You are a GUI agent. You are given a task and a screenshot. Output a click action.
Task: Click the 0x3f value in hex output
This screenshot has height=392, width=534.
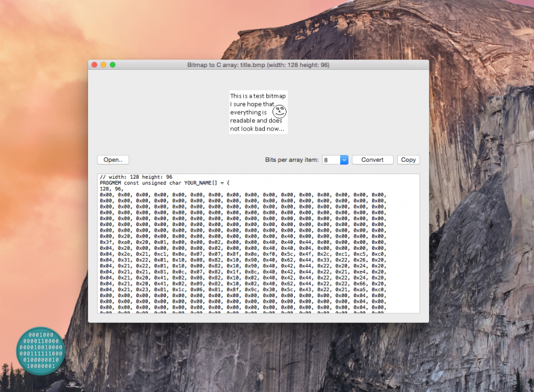pos(106,242)
